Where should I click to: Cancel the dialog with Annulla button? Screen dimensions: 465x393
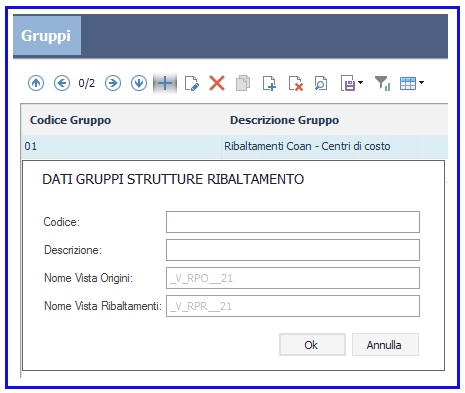(x=385, y=345)
